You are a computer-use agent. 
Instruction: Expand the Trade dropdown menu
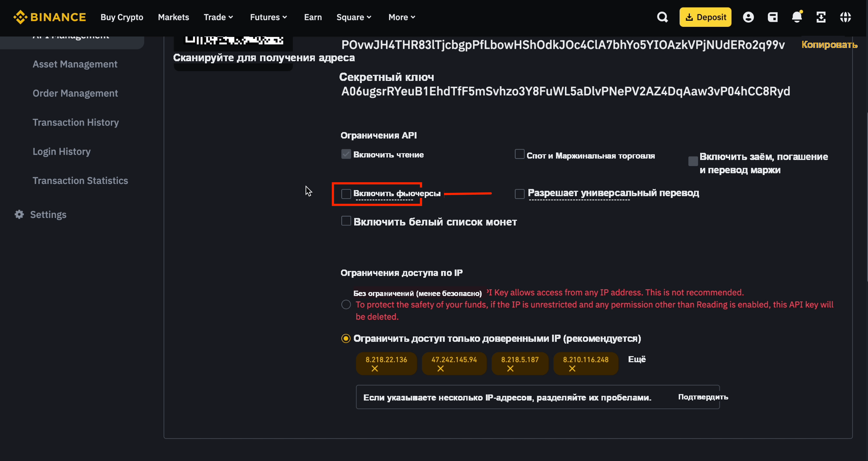pyautogui.click(x=218, y=17)
